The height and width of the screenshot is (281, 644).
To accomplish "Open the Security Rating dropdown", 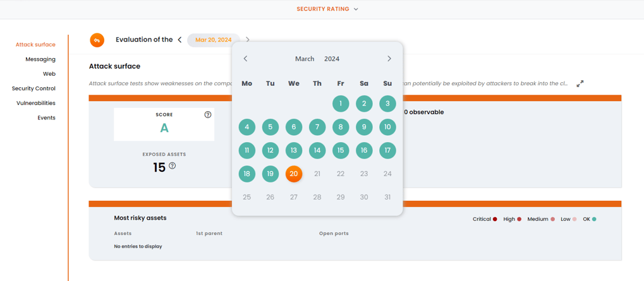I will [x=327, y=9].
